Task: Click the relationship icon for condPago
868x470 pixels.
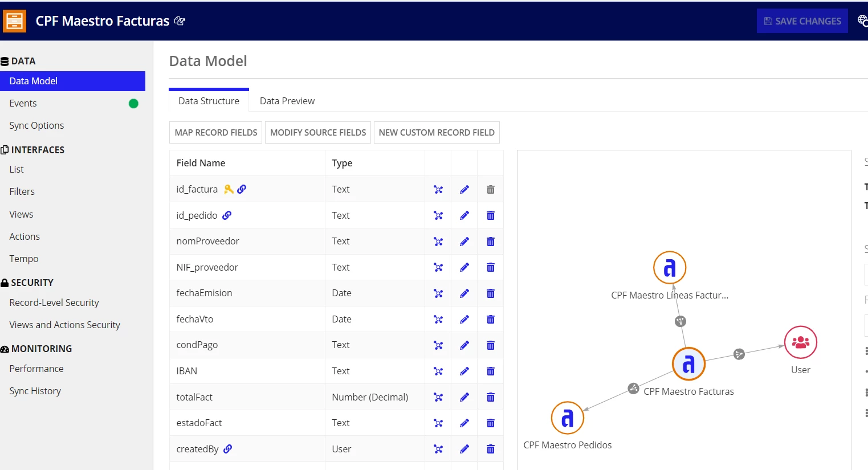Action: point(438,345)
